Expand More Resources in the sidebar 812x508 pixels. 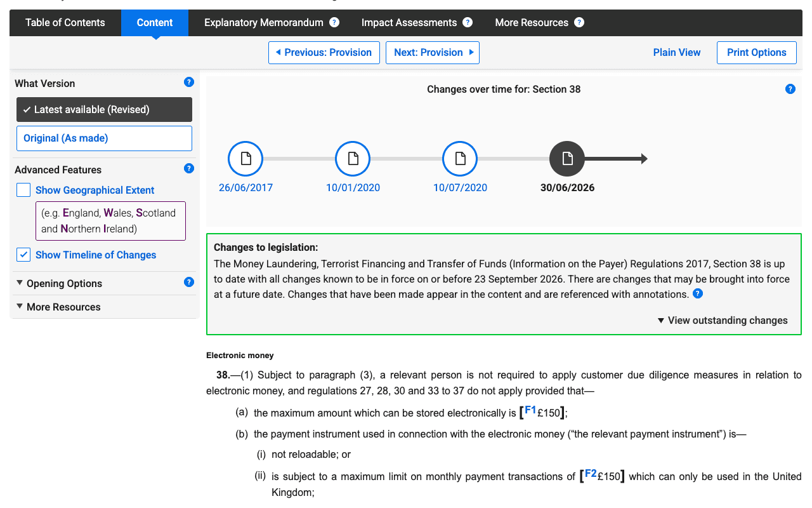click(x=58, y=307)
